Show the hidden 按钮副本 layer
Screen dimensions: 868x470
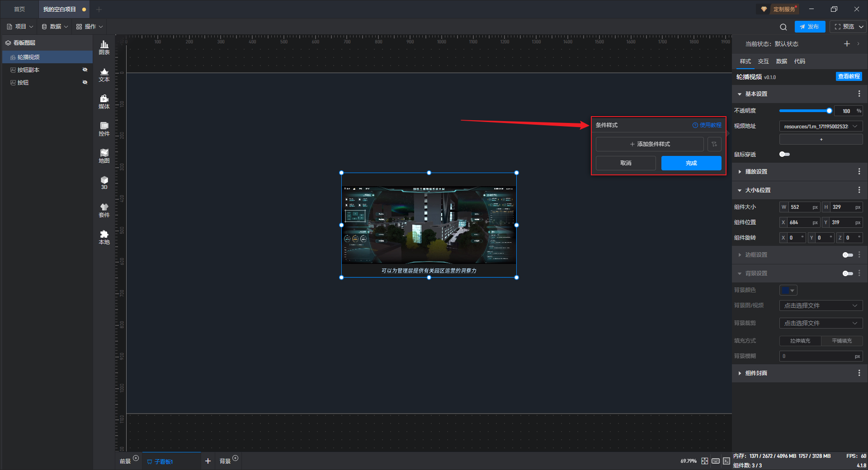point(85,70)
